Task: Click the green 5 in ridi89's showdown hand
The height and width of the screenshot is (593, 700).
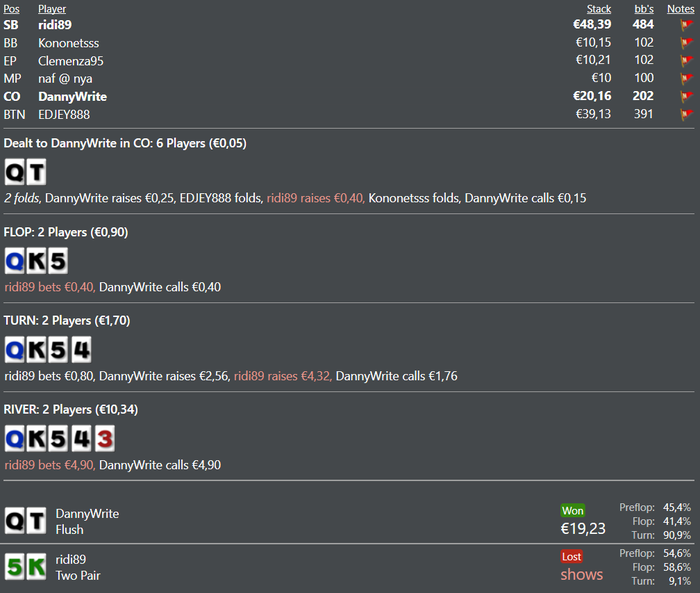Action: (15, 567)
